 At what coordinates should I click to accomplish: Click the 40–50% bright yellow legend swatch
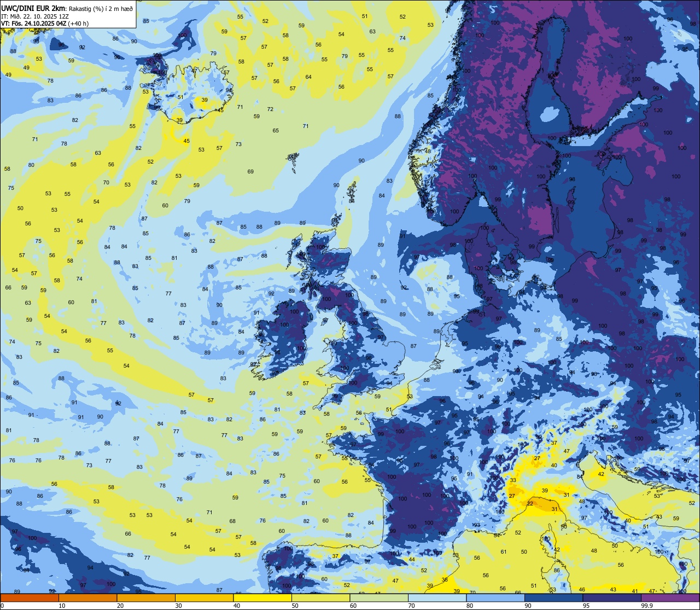pyautogui.click(x=262, y=598)
